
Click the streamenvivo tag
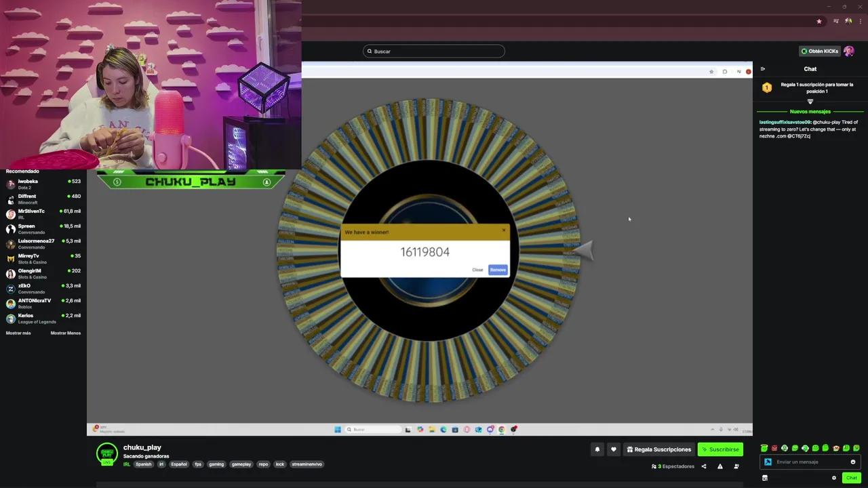click(x=307, y=465)
